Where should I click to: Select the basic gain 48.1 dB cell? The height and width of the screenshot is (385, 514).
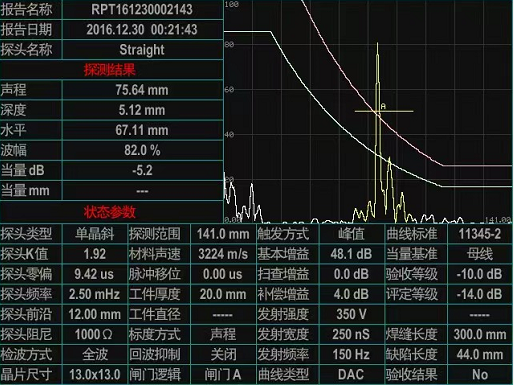(351, 254)
